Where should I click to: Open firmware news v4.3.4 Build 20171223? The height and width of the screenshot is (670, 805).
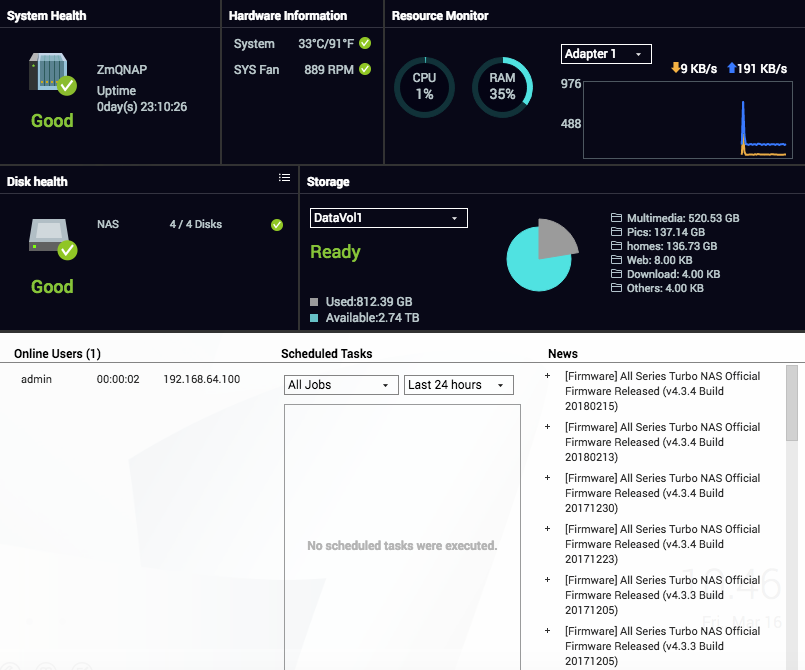(x=662, y=544)
